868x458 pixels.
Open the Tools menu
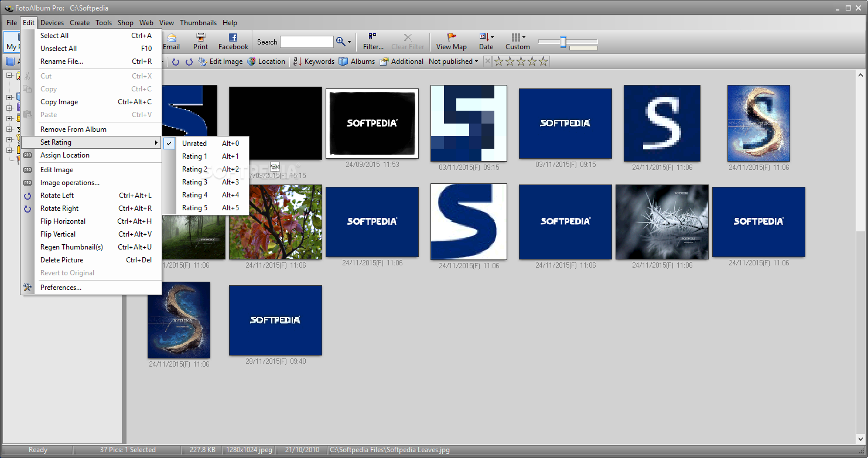tap(104, 23)
